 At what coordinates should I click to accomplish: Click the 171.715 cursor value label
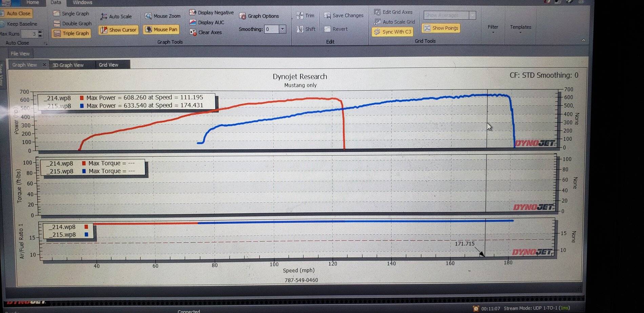tap(464, 244)
